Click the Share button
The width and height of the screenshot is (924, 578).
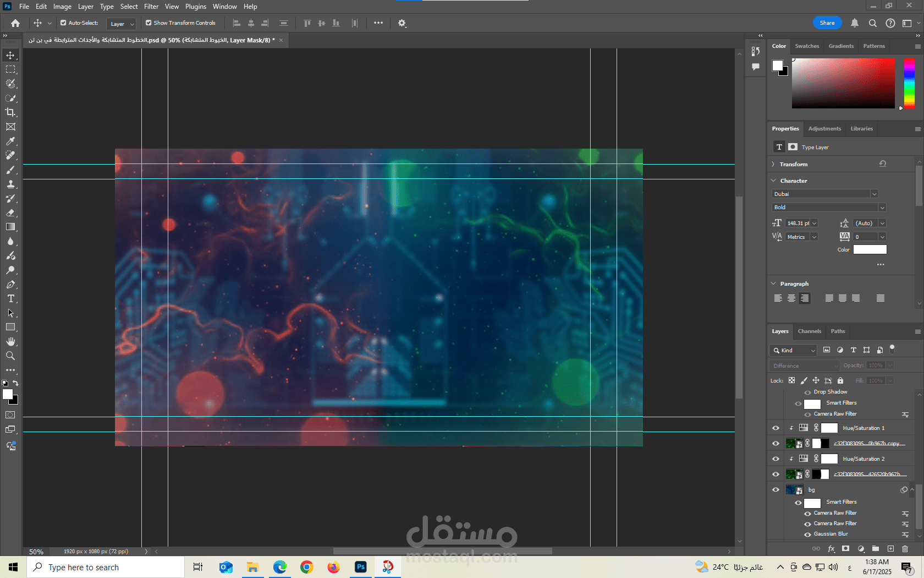[827, 23]
